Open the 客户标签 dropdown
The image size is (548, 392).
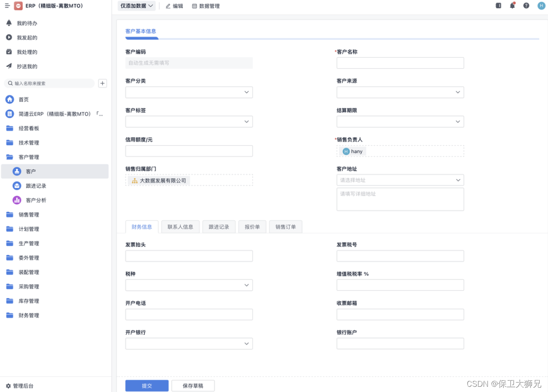click(189, 122)
